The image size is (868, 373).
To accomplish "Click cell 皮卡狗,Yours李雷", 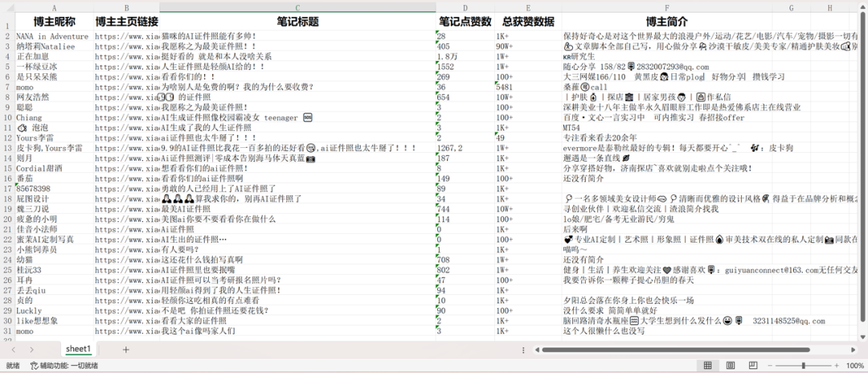I will pyautogui.click(x=55, y=148).
